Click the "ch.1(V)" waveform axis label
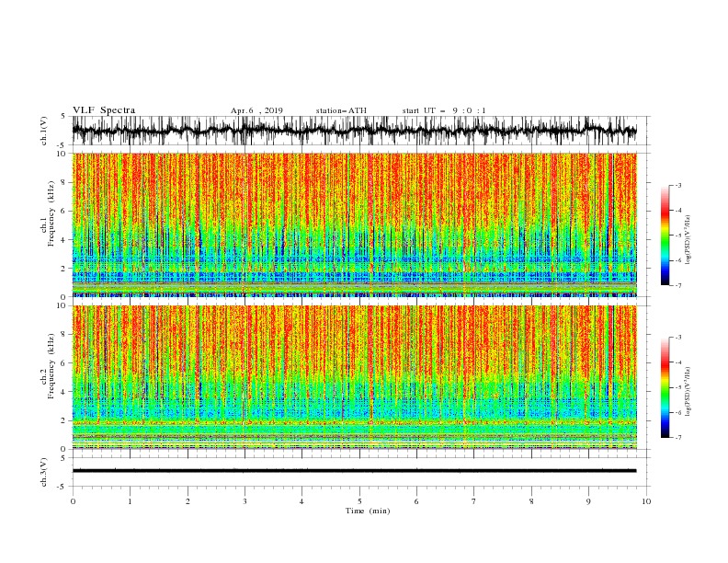This screenshot has width=728, height=563. [x=44, y=131]
